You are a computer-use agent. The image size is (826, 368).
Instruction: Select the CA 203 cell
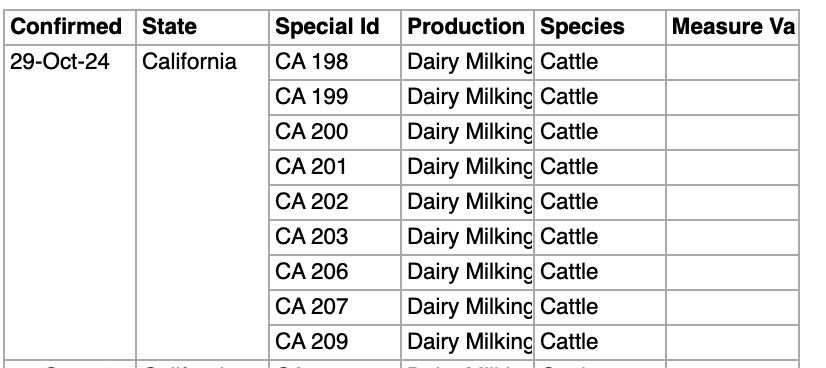pos(335,237)
